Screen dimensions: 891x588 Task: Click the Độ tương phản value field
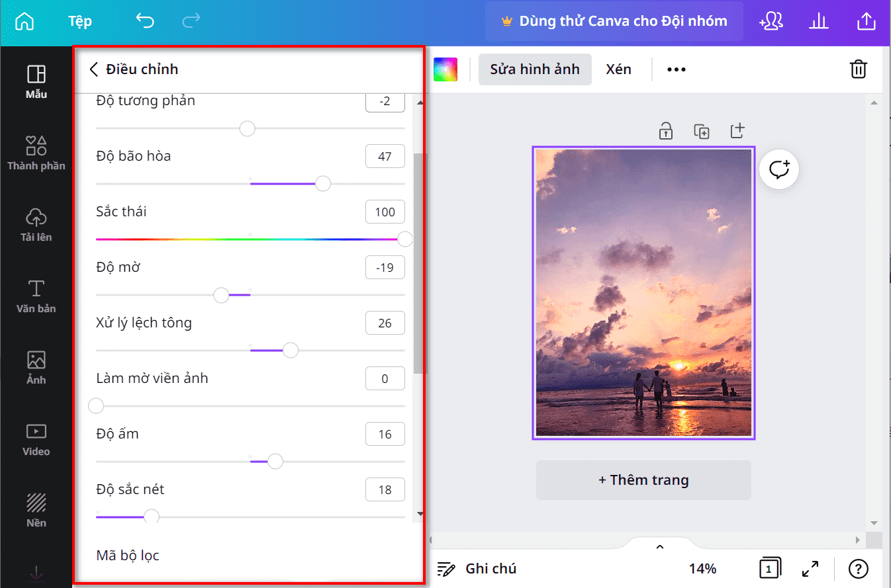(385, 101)
